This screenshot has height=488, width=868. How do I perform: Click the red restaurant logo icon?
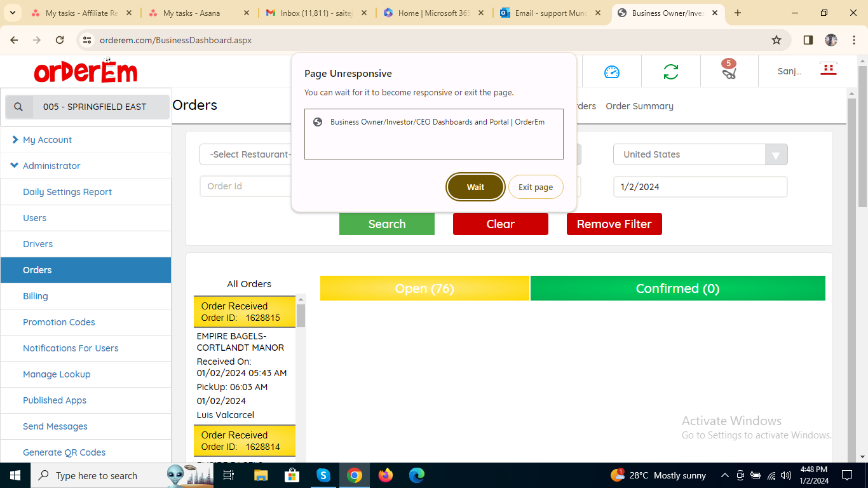(828, 70)
